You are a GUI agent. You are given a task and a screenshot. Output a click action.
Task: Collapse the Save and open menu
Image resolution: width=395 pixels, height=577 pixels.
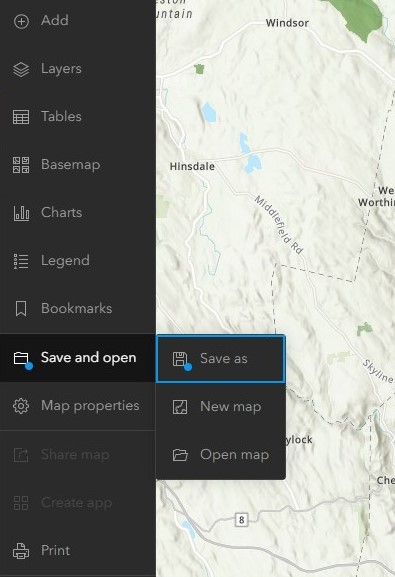pos(78,358)
